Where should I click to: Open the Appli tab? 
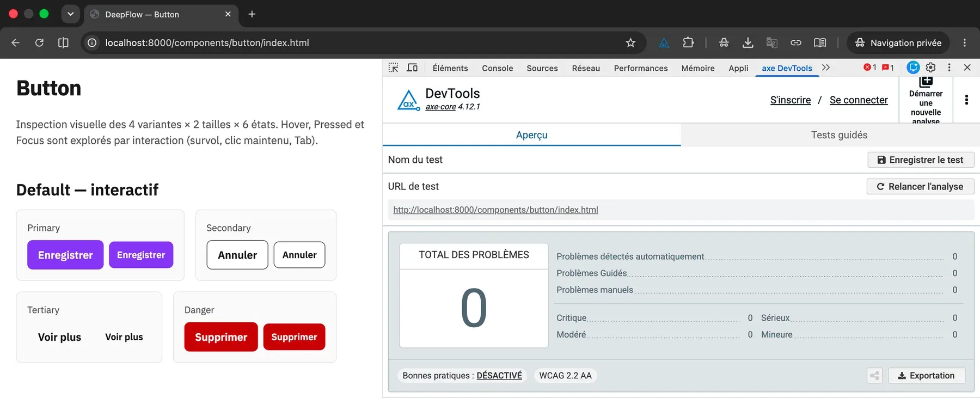tap(738, 68)
